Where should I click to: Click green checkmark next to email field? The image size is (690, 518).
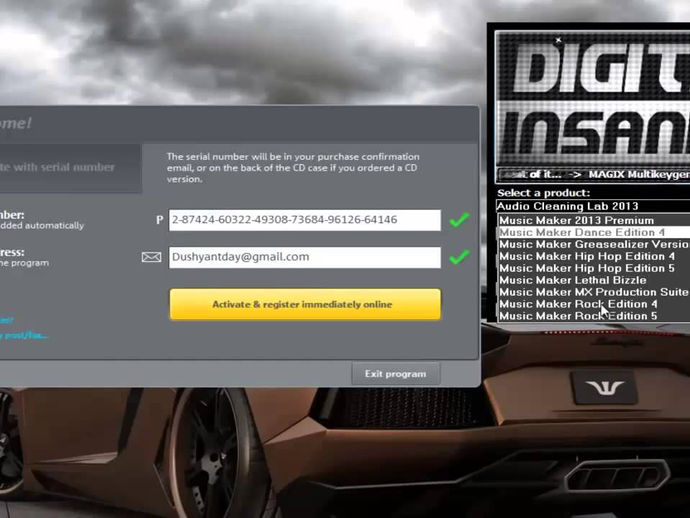click(459, 257)
